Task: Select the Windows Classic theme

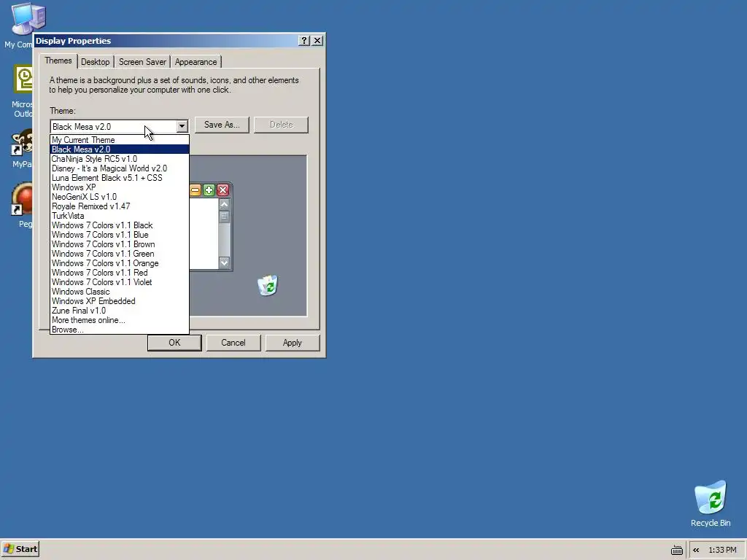Action: 120,292
